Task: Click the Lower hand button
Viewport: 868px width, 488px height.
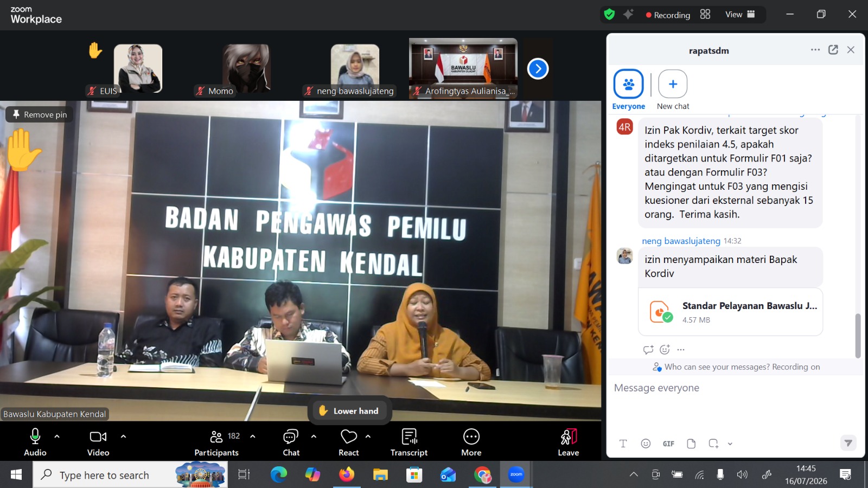Action: point(349,411)
